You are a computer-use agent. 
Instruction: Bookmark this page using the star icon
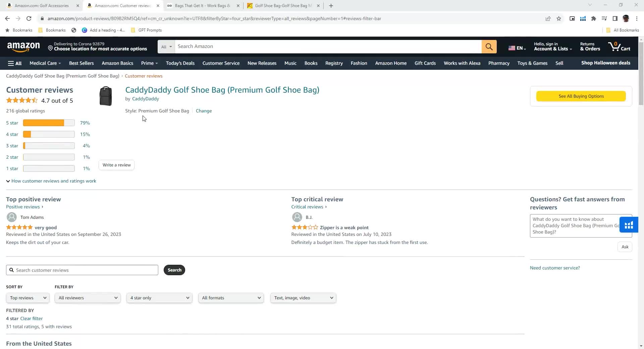click(559, 18)
